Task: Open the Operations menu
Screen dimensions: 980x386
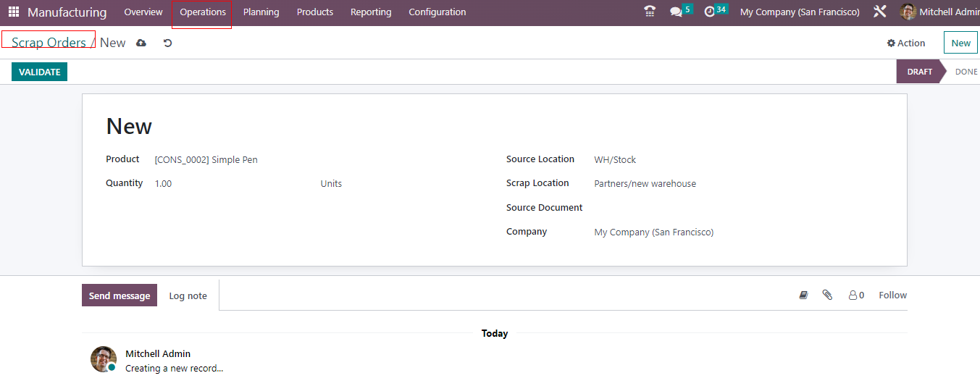Action: tap(203, 12)
